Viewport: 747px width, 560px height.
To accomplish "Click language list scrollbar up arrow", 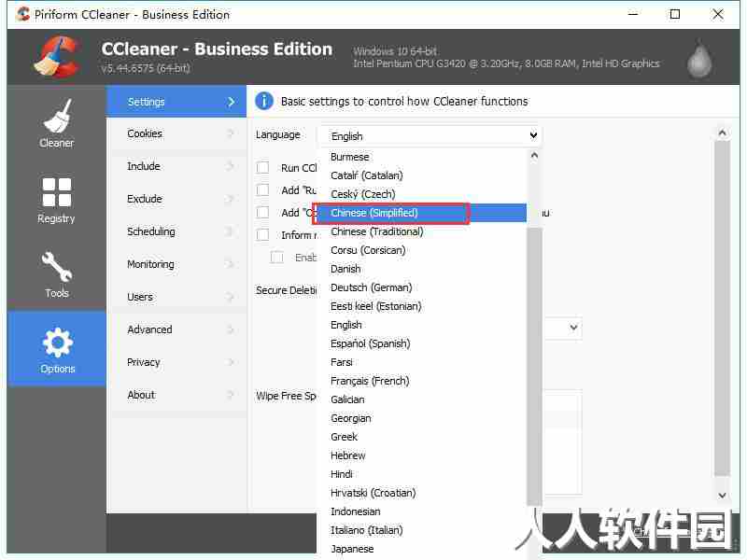I will click(534, 156).
